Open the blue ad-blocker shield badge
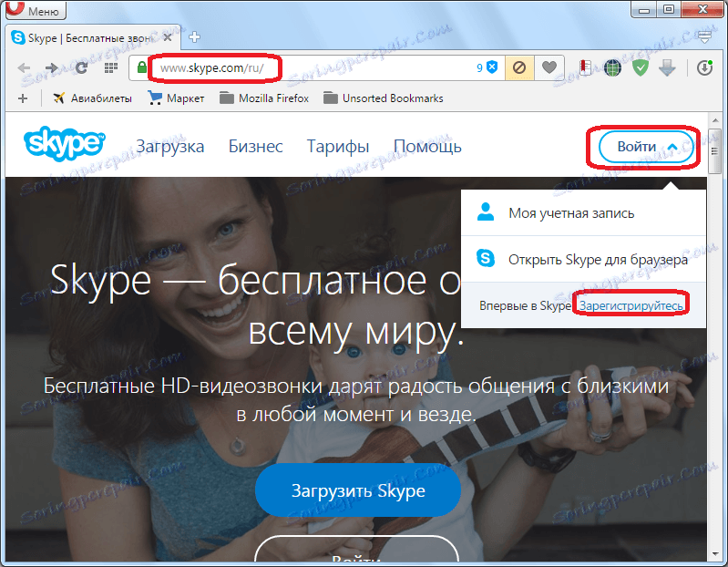 point(491,67)
